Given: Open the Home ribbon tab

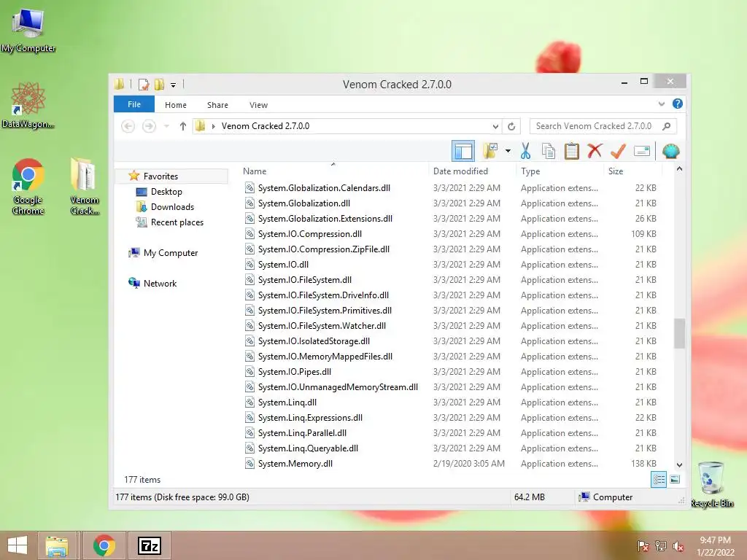Looking at the screenshot, I should tap(176, 105).
